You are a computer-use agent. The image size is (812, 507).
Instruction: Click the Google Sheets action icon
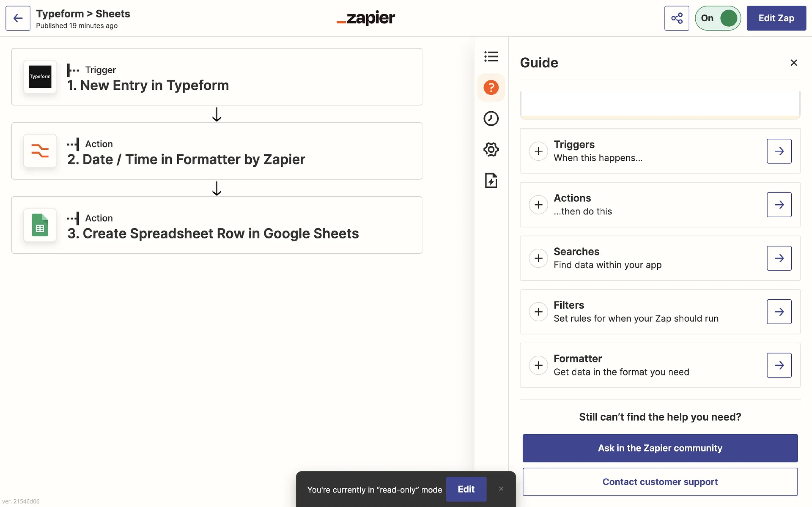point(40,225)
